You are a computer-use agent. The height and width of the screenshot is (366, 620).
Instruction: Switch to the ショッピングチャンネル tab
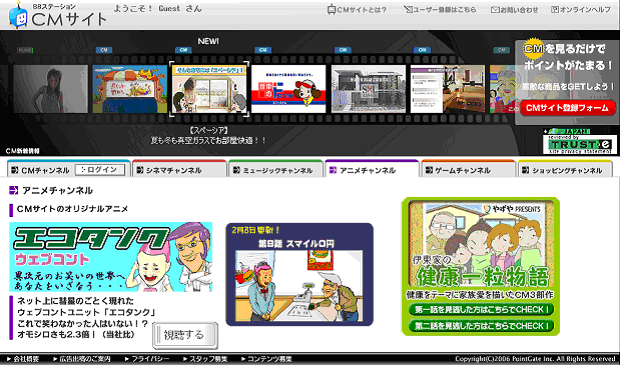pos(565,169)
